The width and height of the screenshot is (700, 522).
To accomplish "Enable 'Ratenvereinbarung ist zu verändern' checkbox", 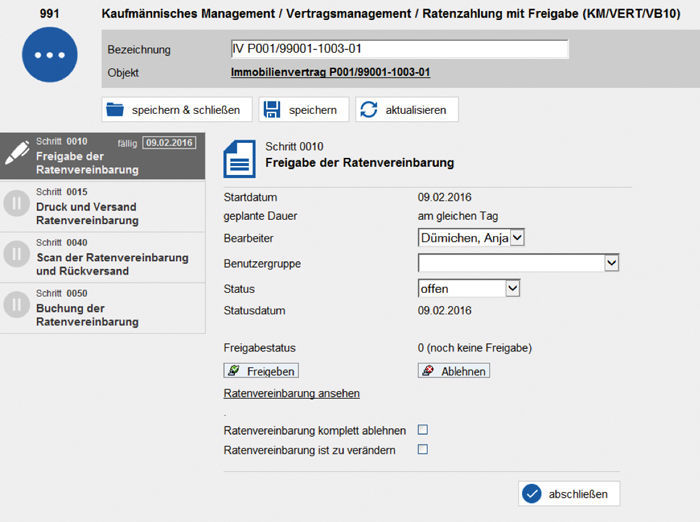I will (423, 450).
